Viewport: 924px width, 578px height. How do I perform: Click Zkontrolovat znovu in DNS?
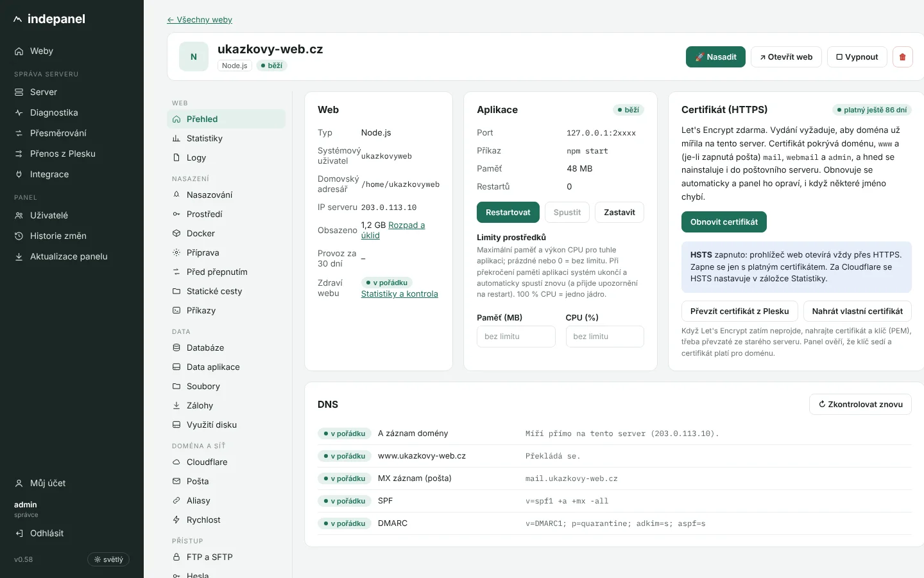point(860,404)
